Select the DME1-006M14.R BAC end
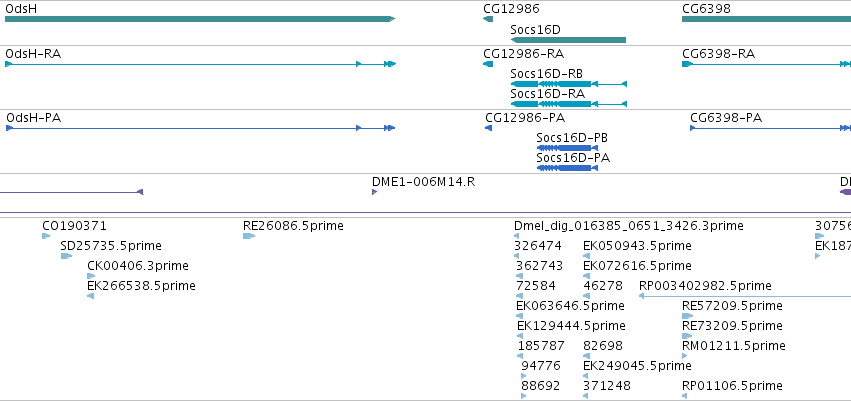This screenshot has height=401, width=851. (374, 192)
